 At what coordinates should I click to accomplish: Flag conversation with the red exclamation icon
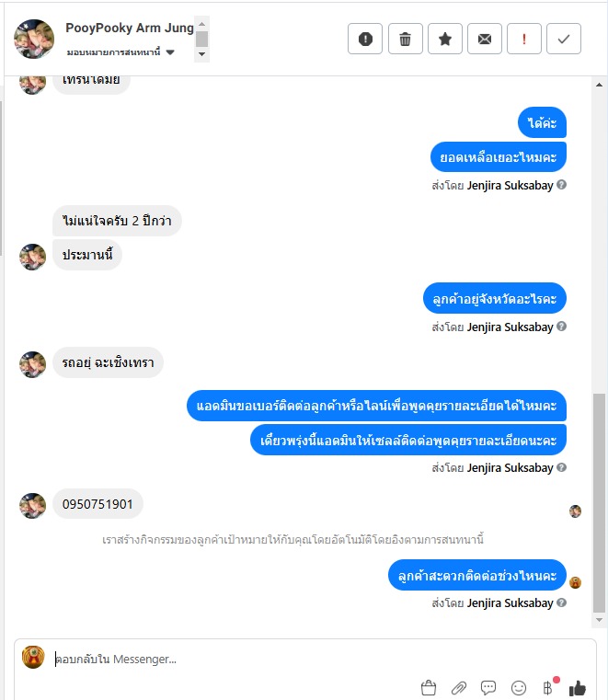pyautogui.click(x=524, y=39)
